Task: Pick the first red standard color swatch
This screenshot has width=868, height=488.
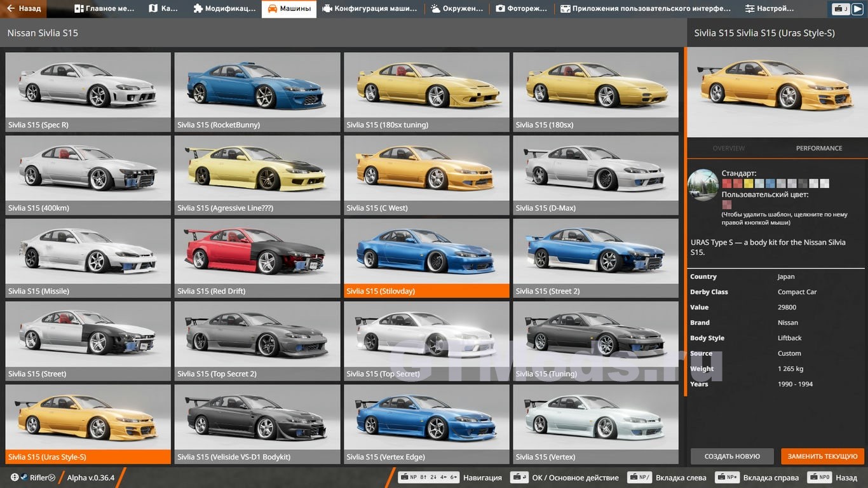Action: (726, 184)
